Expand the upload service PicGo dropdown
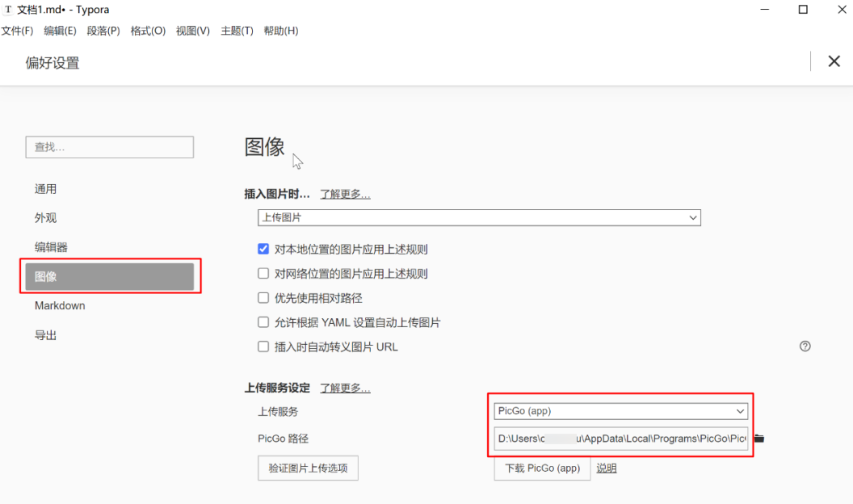 pyautogui.click(x=620, y=411)
